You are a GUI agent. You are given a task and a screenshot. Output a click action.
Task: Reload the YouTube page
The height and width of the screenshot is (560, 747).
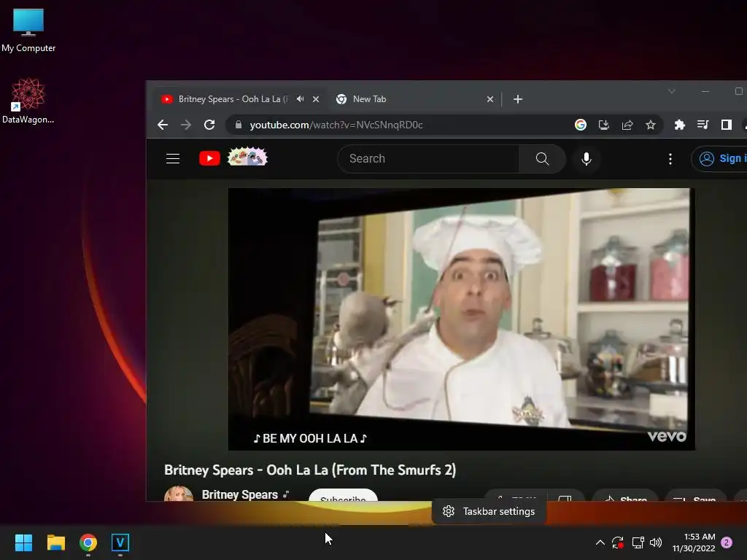click(209, 125)
